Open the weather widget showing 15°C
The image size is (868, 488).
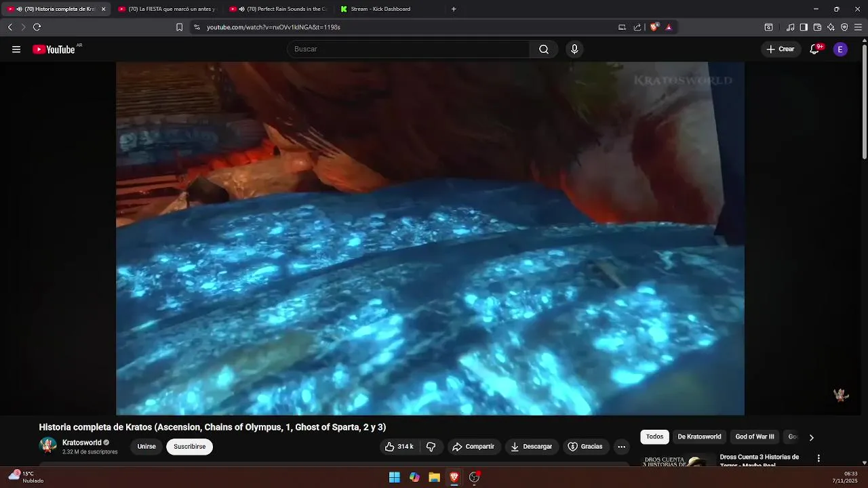tap(26, 477)
